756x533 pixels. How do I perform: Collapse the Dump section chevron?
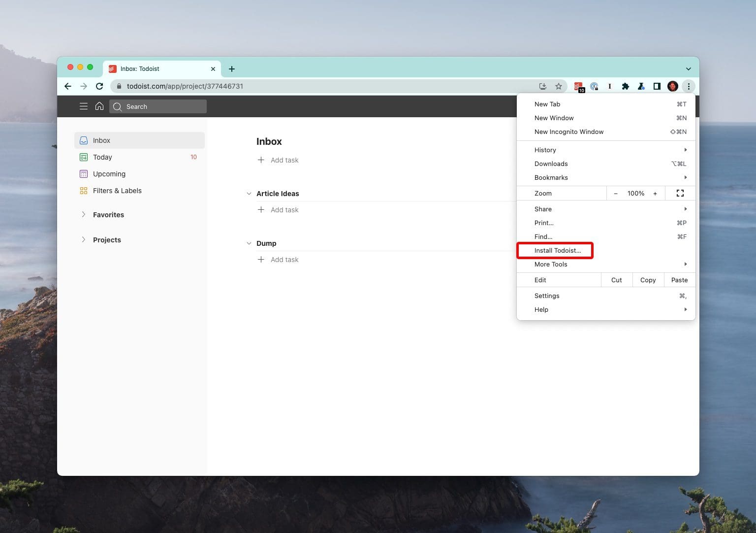pyautogui.click(x=249, y=243)
